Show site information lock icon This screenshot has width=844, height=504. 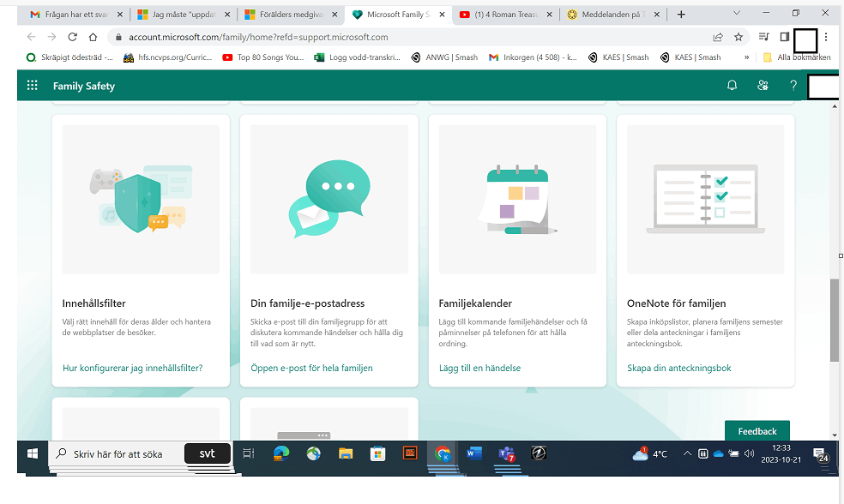coord(118,37)
